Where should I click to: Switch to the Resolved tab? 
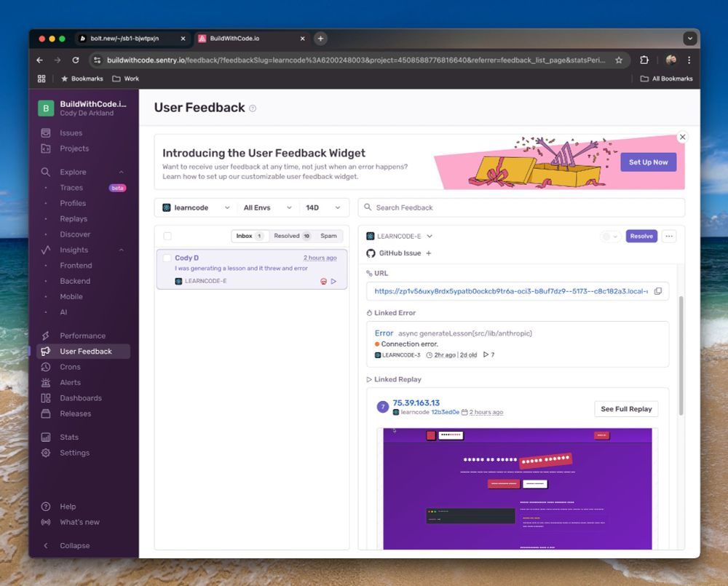click(292, 236)
